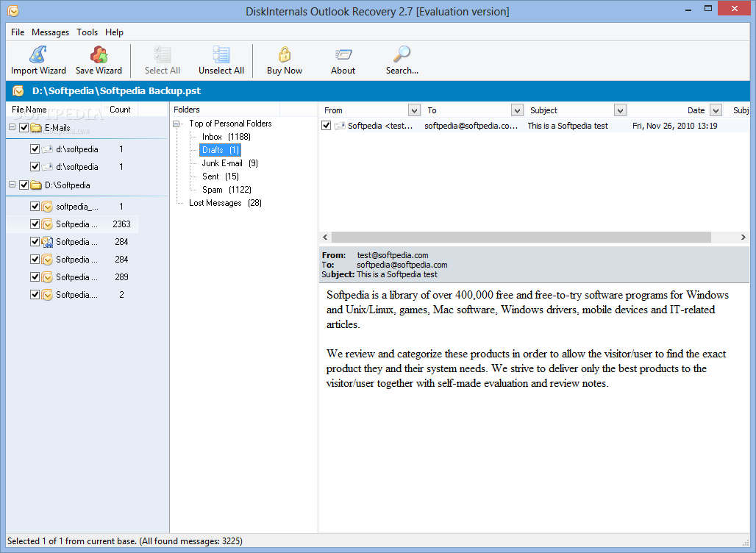Open the Date column filter dropdown
Image resolution: width=756 pixels, height=553 pixels.
click(716, 110)
